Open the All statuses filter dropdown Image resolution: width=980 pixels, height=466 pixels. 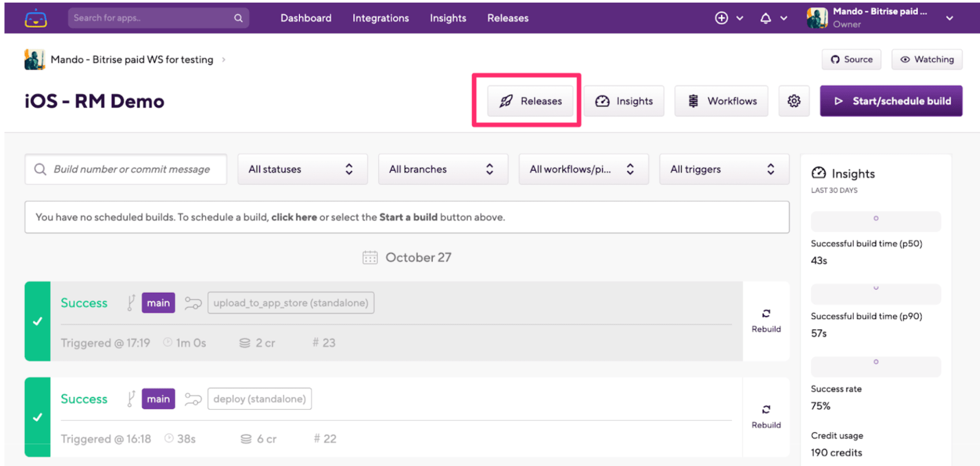click(x=302, y=169)
